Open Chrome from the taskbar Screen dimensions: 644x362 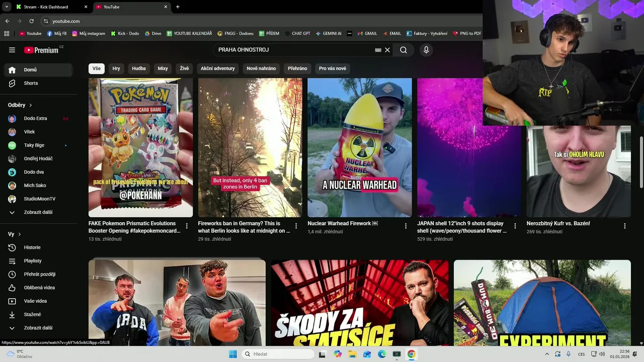pos(412,354)
